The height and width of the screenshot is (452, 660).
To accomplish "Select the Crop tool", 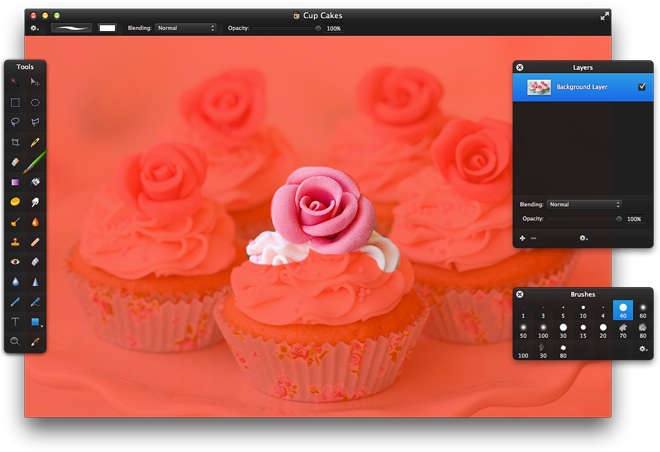I will pos(15,143).
